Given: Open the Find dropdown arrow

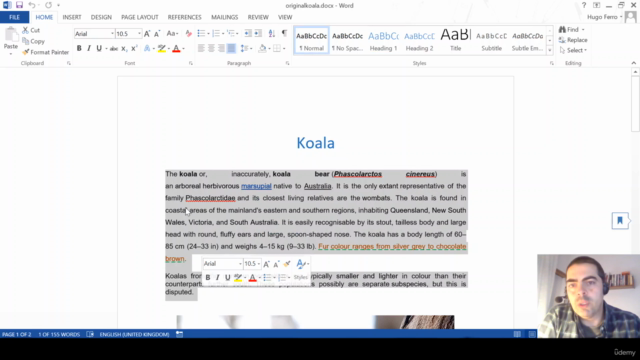Looking at the screenshot, I should (583, 30).
